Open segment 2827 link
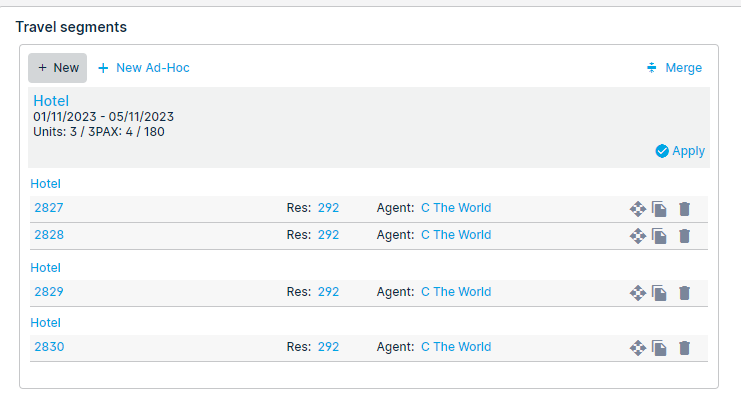 click(x=49, y=208)
